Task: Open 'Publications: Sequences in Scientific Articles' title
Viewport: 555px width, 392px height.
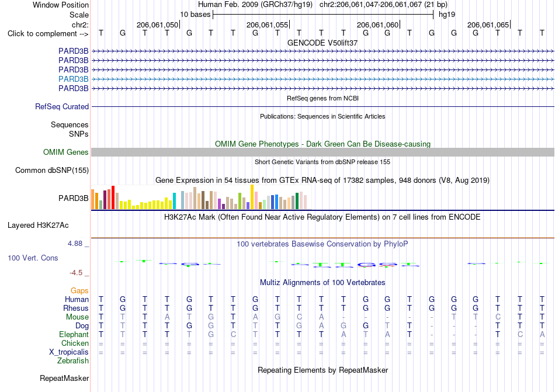Action: tap(322, 116)
